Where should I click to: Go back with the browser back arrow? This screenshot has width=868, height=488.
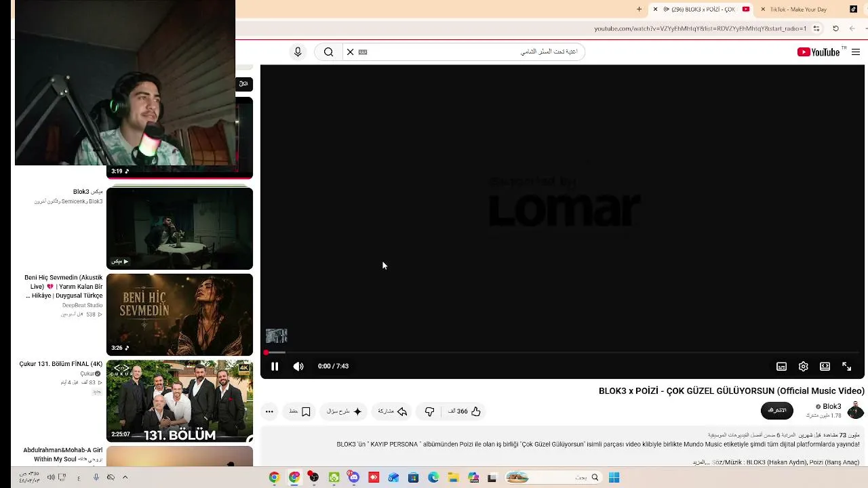(852, 28)
